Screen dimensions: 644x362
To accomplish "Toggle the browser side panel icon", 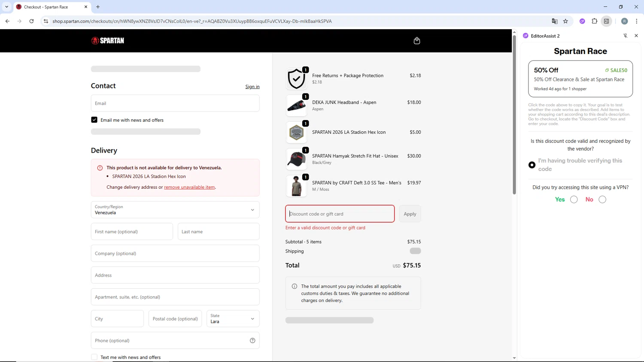I will click(606, 21).
